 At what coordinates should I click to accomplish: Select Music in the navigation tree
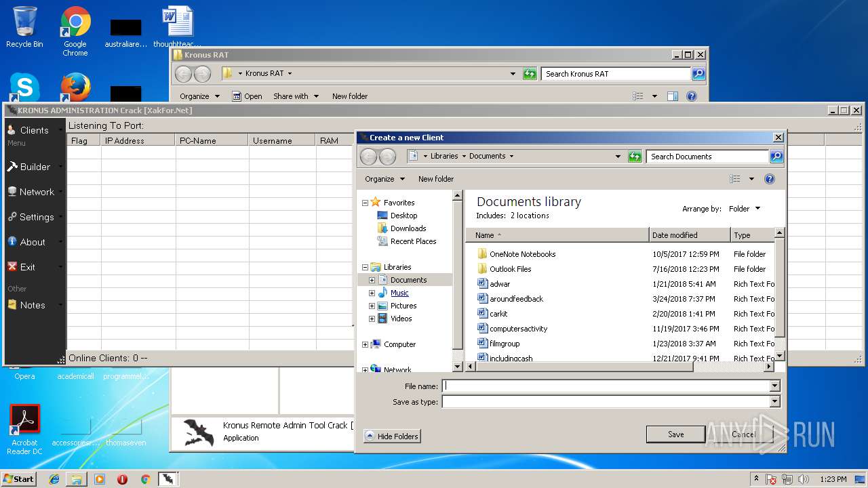click(399, 293)
